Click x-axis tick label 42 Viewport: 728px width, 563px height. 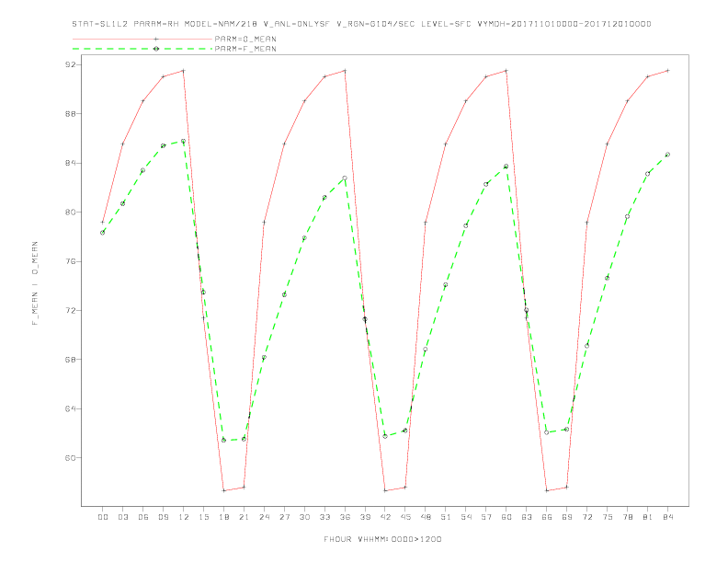385,517
